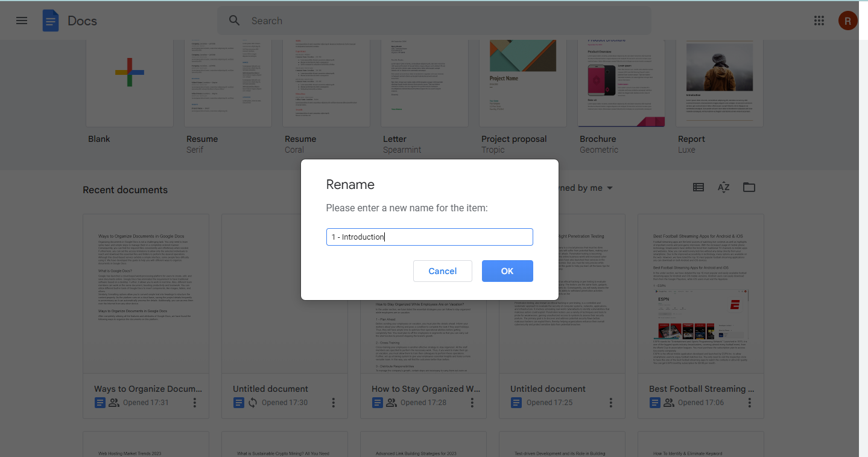868x457 pixels.
Task: Open the account avatar R
Action: pos(847,21)
